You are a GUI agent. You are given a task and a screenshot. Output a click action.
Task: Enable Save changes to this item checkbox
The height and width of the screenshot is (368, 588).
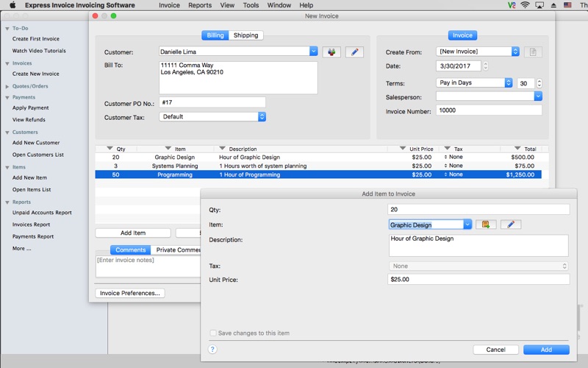click(213, 333)
